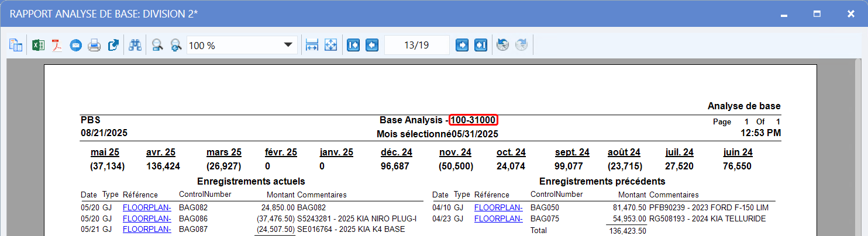Send the report by email
The height and width of the screenshot is (236, 868).
pyautogui.click(x=75, y=45)
